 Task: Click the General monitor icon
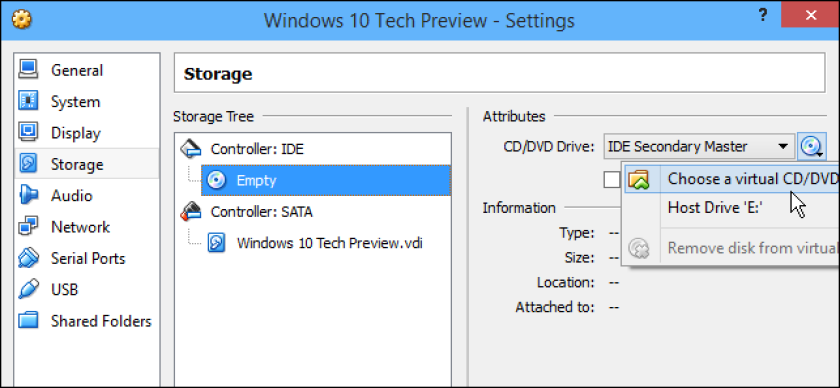[x=28, y=69]
